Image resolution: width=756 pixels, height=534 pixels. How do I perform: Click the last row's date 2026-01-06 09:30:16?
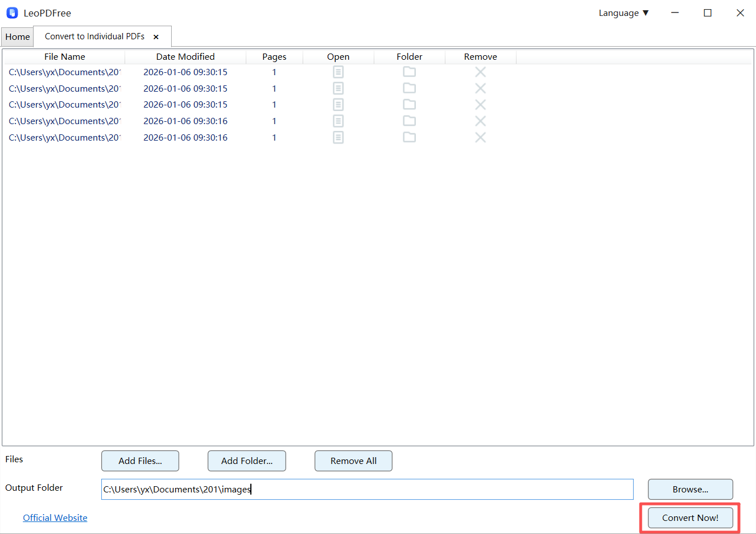point(185,138)
